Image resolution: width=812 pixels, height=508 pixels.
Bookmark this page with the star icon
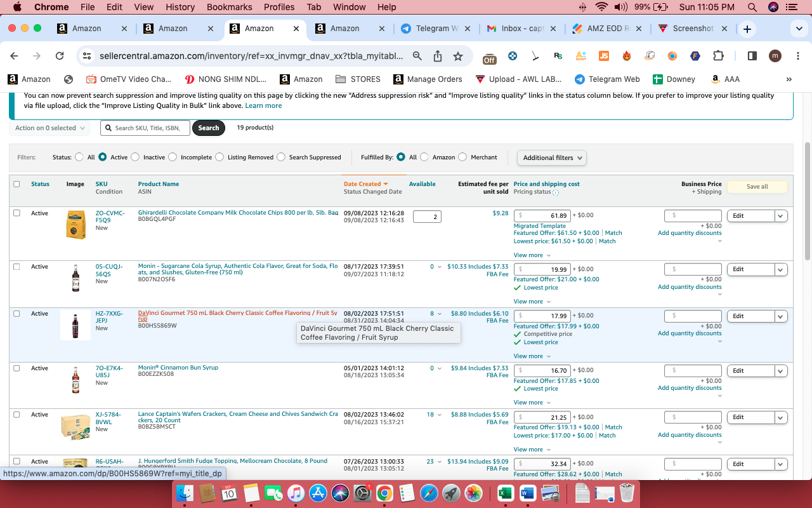pos(458,56)
